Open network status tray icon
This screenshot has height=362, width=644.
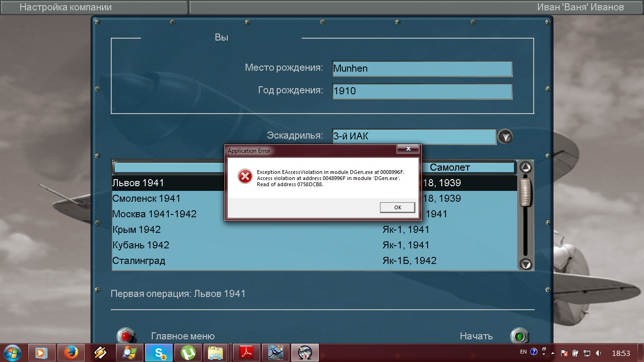pyautogui.click(x=587, y=353)
